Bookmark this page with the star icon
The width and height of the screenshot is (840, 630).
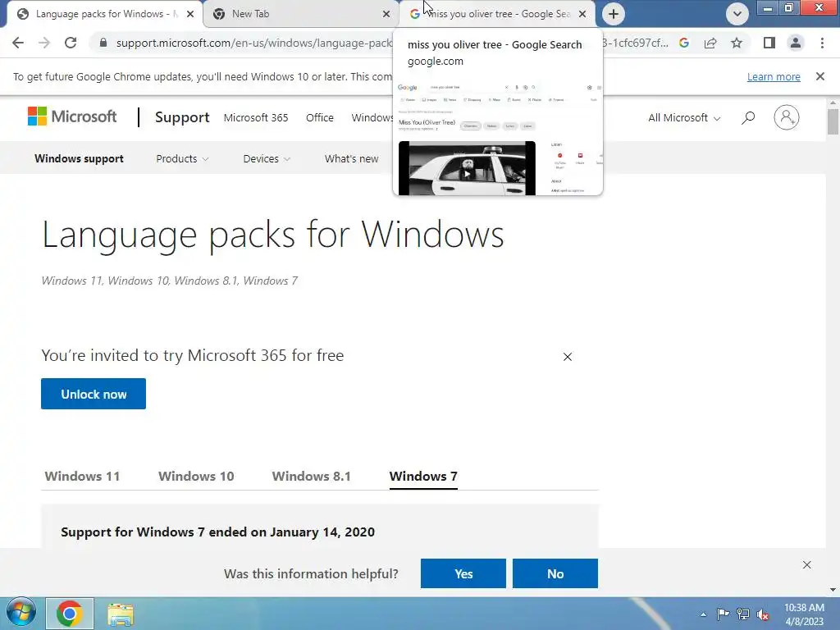click(x=737, y=43)
